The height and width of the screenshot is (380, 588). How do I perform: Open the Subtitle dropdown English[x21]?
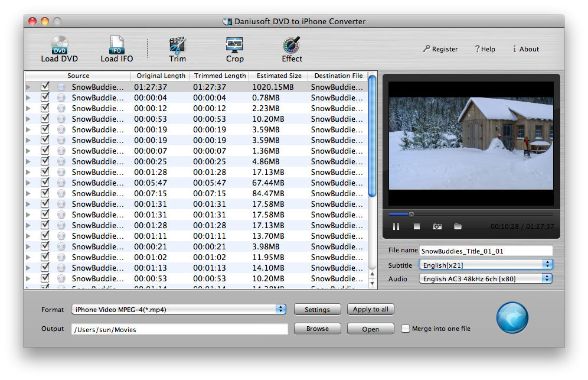pos(486,265)
